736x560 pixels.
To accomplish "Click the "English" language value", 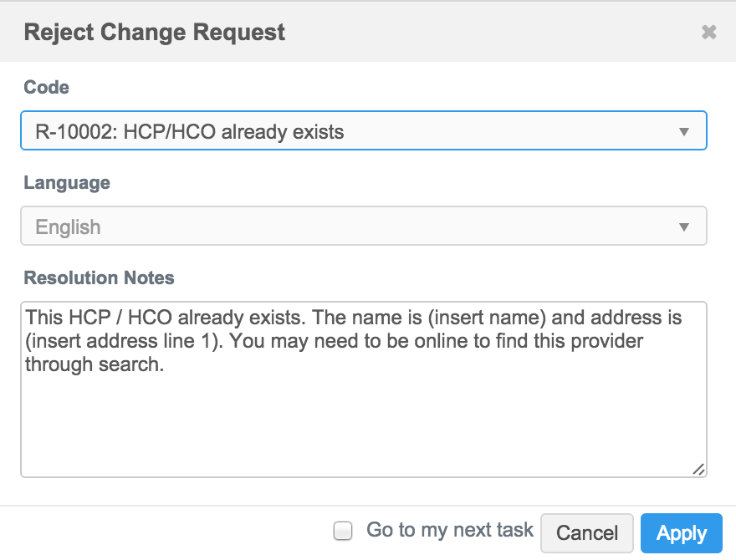I will pyautogui.click(x=68, y=227).
